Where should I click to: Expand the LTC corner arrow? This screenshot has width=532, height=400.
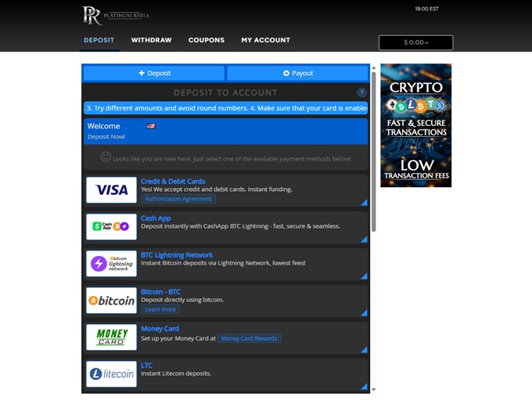click(x=364, y=387)
